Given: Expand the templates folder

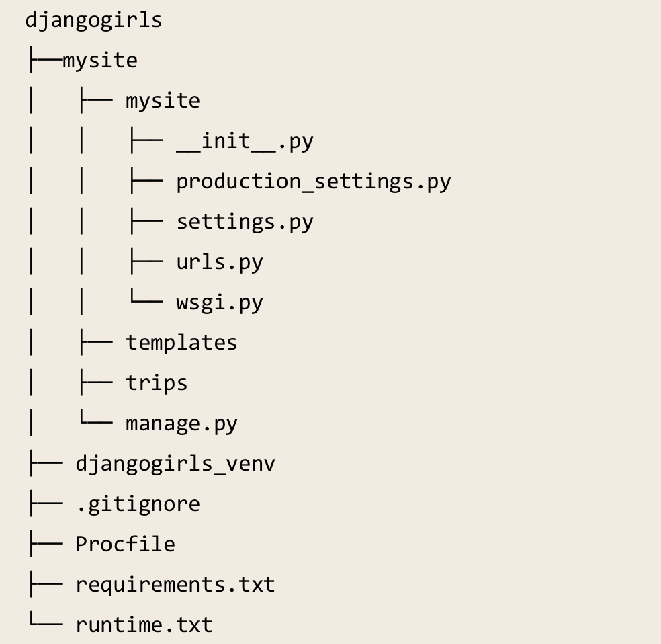Looking at the screenshot, I should pyautogui.click(x=181, y=343).
